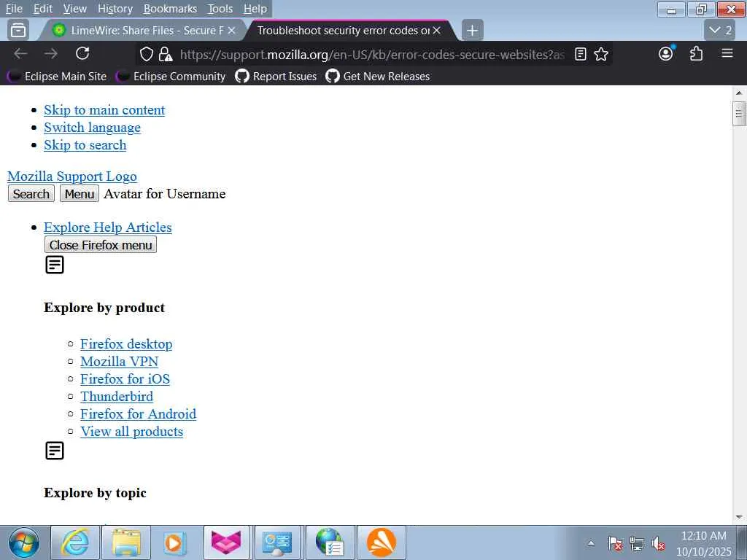The height and width of the screenshot is (560, 747).
Task: Open the View all products link
Action: pyautogui.click(x=131, y=432)
